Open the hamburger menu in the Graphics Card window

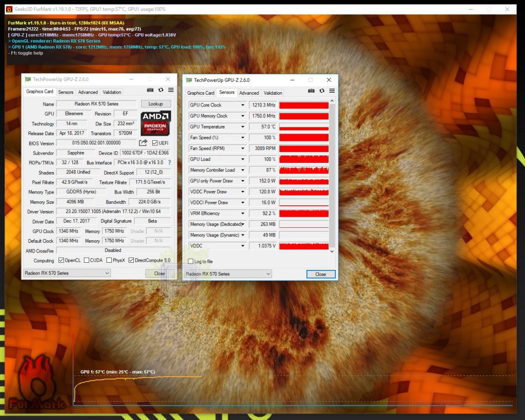coord(171,90)
